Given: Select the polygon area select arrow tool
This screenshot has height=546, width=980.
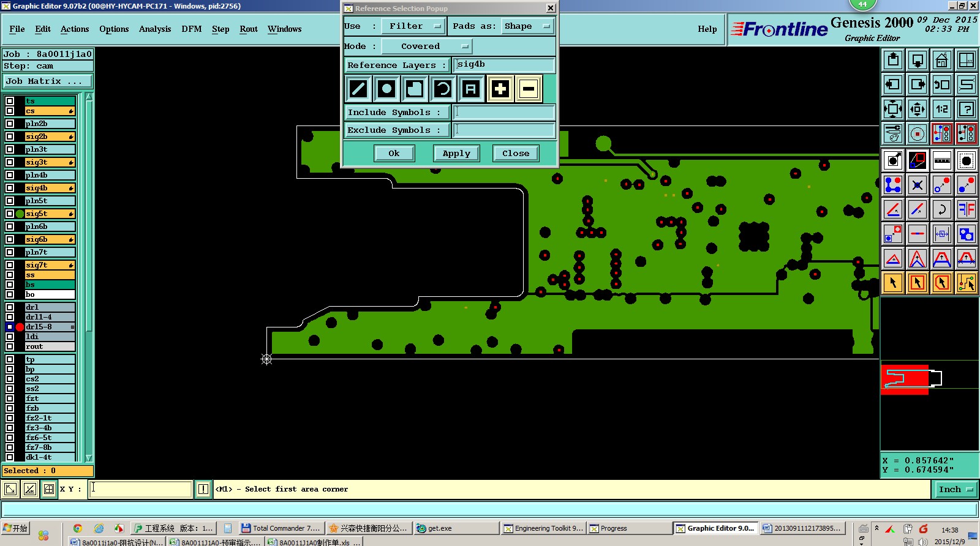Looking at the screenshot, I should pyautogui.click(x=942, y=283).
